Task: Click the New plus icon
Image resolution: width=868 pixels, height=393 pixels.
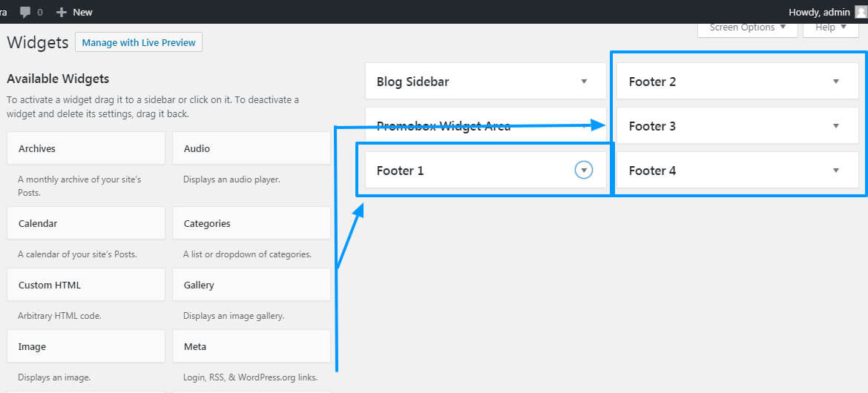Action: point(62,12)
